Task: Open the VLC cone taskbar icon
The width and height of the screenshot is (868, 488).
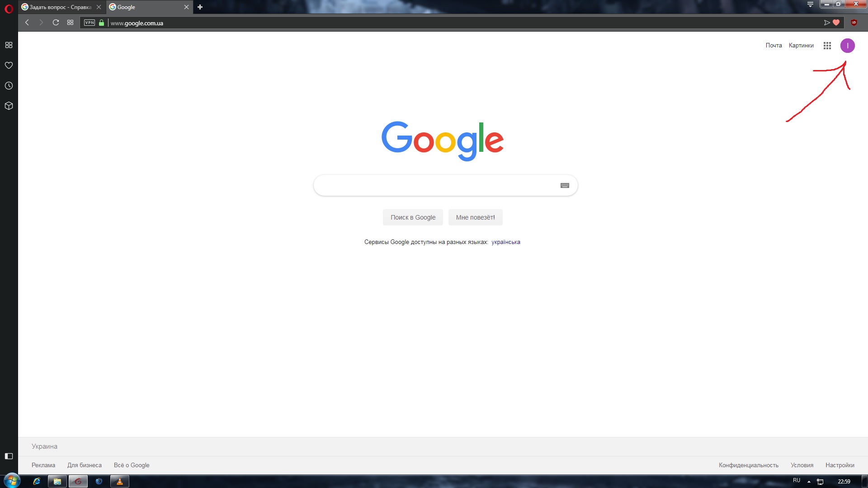Action: pos(119,482)
